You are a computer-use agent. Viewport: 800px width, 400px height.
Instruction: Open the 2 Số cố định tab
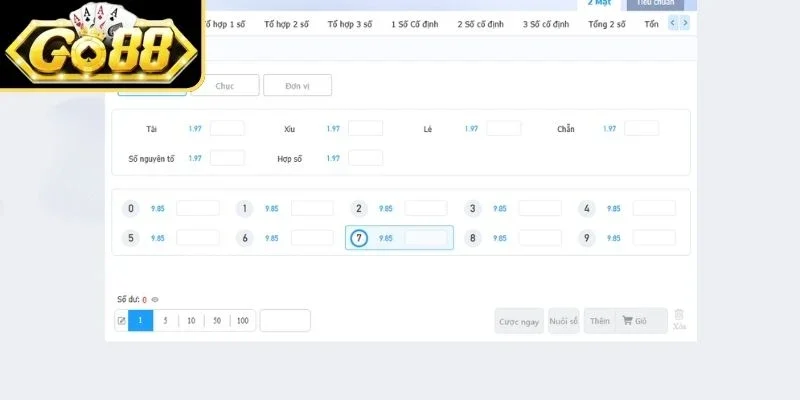click(x=481, y=24)
